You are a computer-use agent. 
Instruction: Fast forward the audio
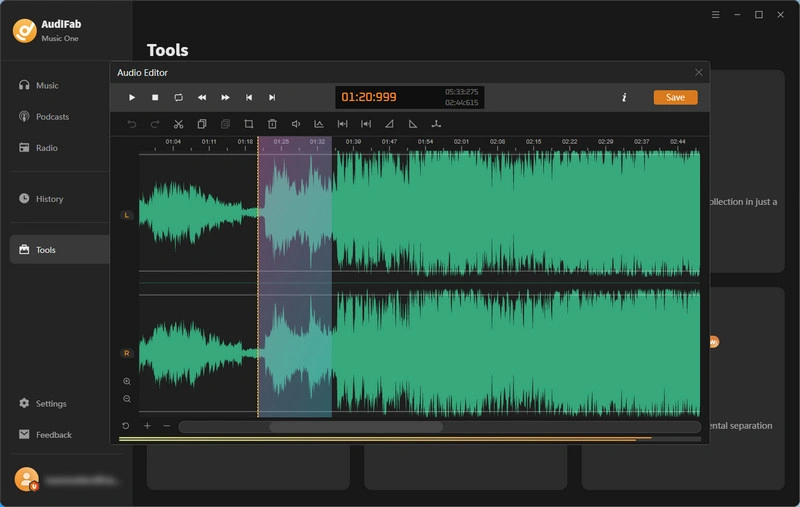(x=225, y=97)
